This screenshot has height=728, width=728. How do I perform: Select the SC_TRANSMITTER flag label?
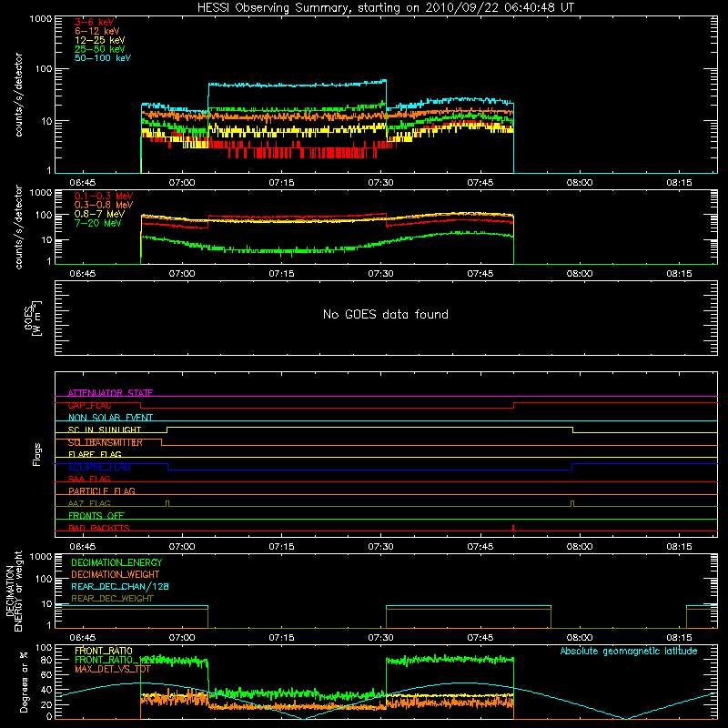[105, 442]
